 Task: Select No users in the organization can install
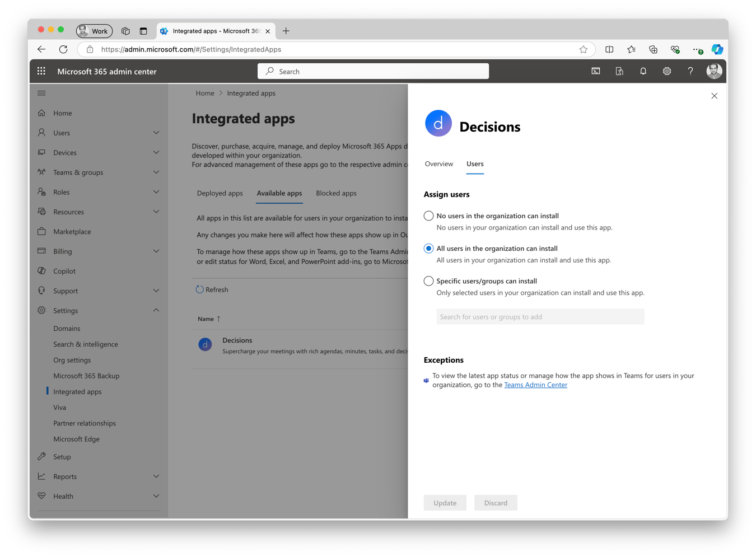click(429, 216)
